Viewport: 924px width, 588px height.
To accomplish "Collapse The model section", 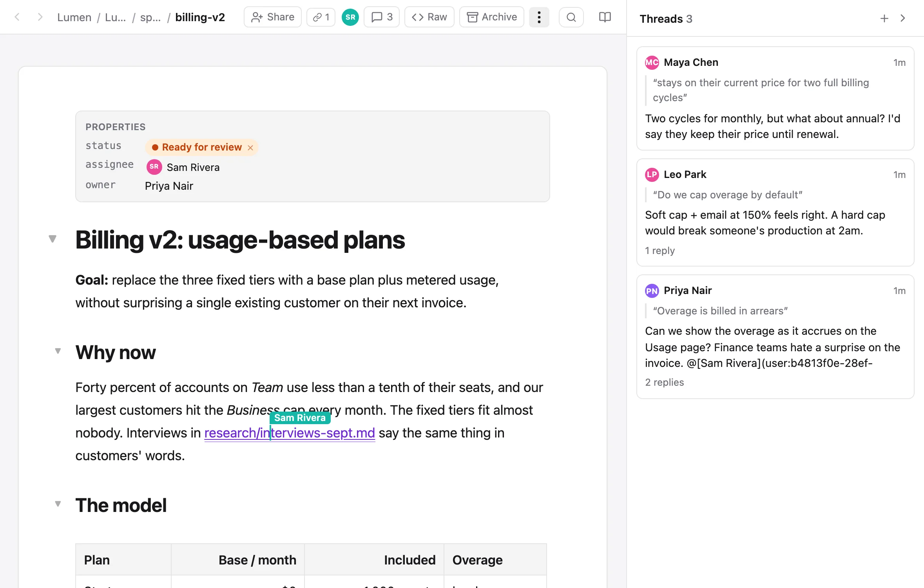I will 58,504.
